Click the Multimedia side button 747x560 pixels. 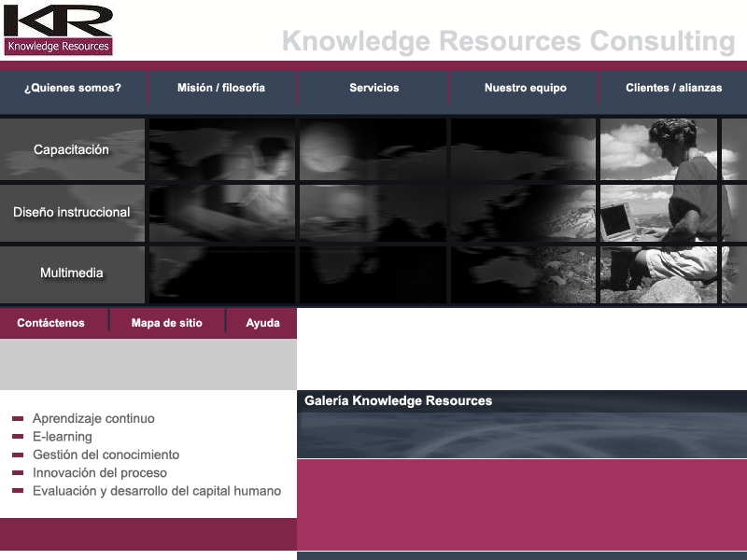point(72,273)
